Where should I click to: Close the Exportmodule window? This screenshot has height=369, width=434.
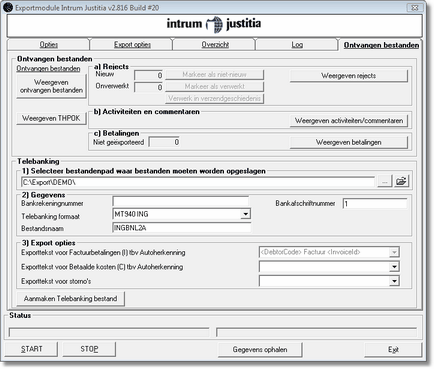coord(414,7)
